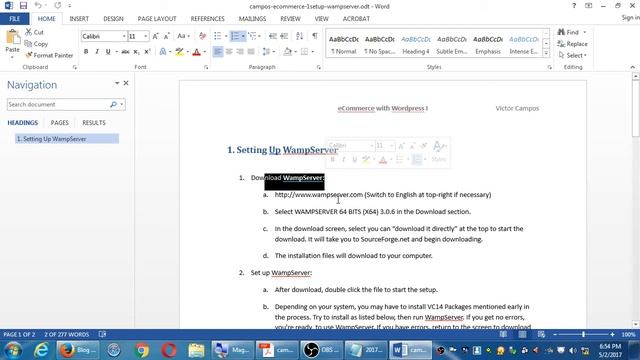Click the Sort A-Z icon
640x360 pixels.
pyautogui.click(x=300, y=36)
